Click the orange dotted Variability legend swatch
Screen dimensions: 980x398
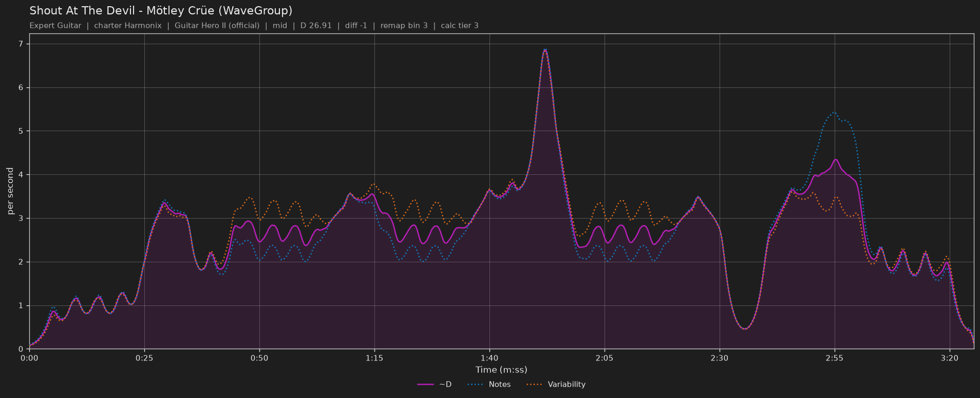point(535,384)
